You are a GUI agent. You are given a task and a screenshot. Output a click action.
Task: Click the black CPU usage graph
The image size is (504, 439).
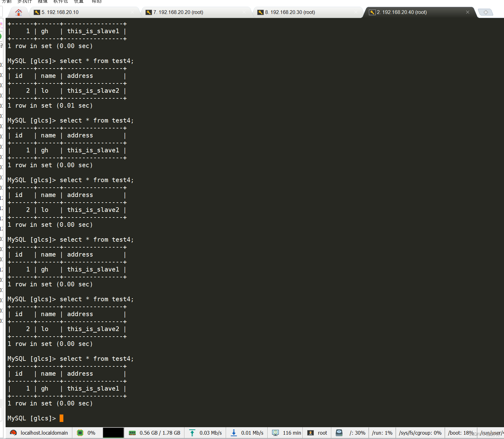[x=113, y=433]
